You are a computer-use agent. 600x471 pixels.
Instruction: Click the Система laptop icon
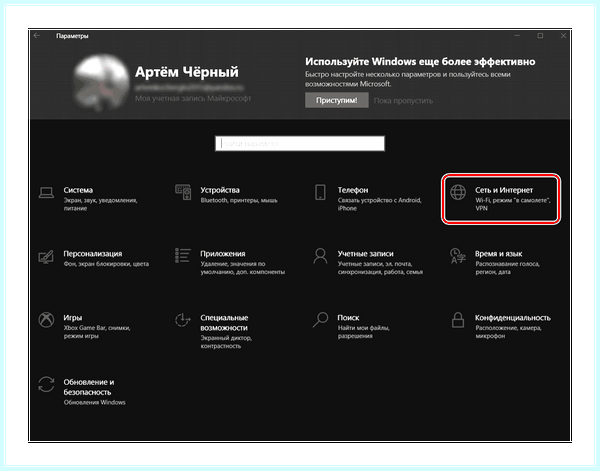(46, 192)
